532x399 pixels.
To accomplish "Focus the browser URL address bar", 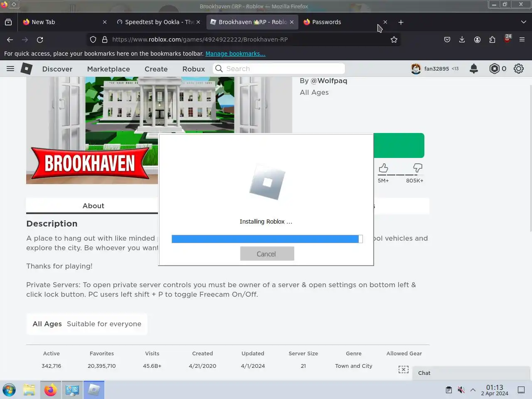I will coord(244,39).
